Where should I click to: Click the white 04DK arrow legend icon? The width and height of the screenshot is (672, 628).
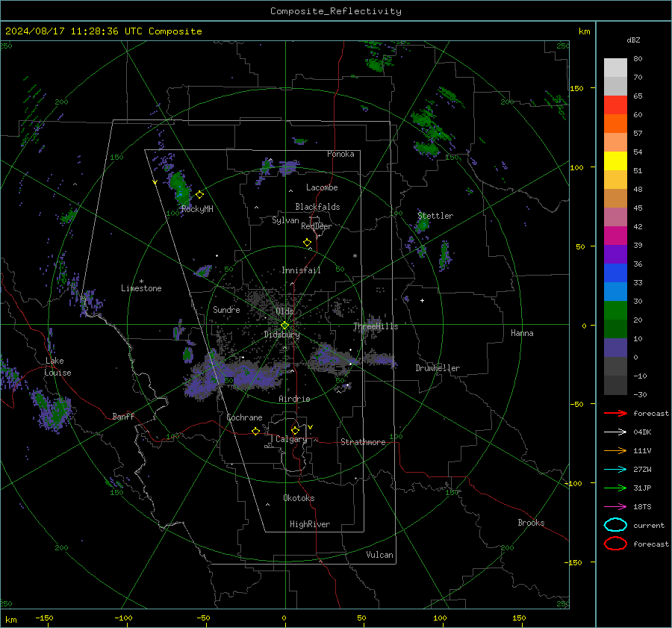[615, 432]
